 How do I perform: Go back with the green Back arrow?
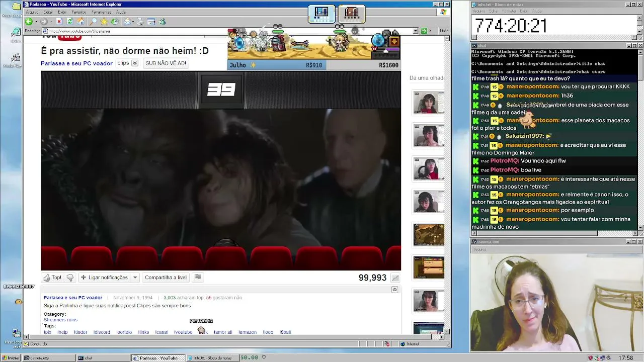point(29,22)
